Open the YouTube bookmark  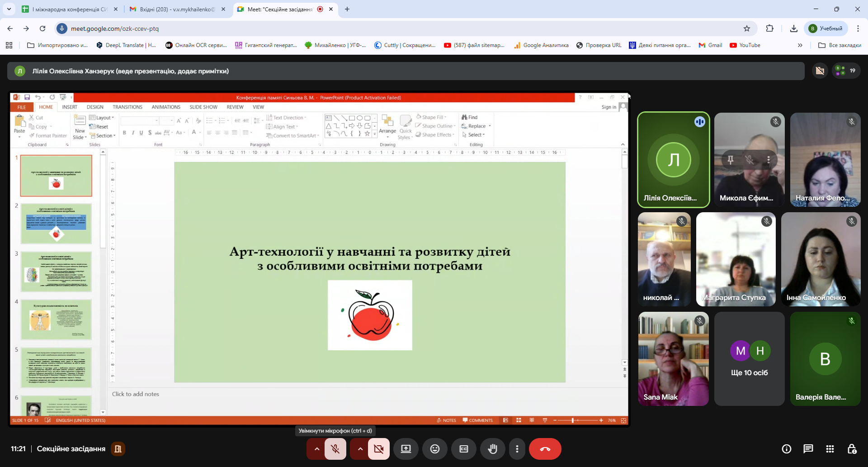pyautogui.click(x=745, y=45)
